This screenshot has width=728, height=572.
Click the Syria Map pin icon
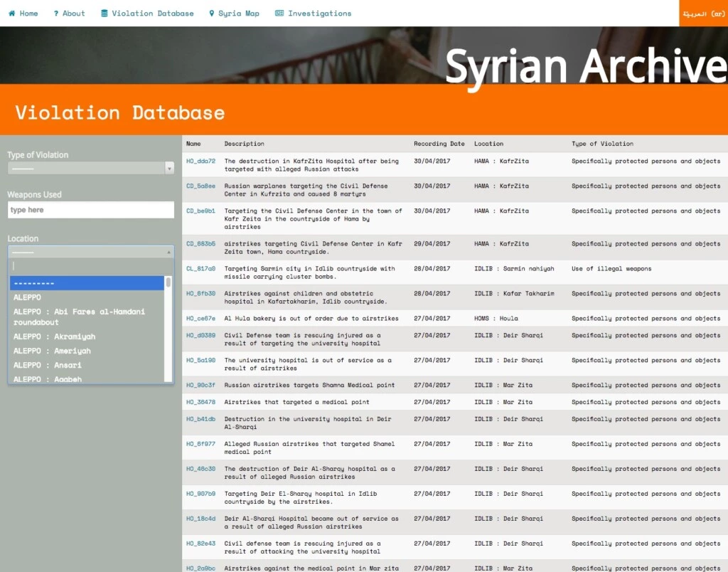pos(211,14)
